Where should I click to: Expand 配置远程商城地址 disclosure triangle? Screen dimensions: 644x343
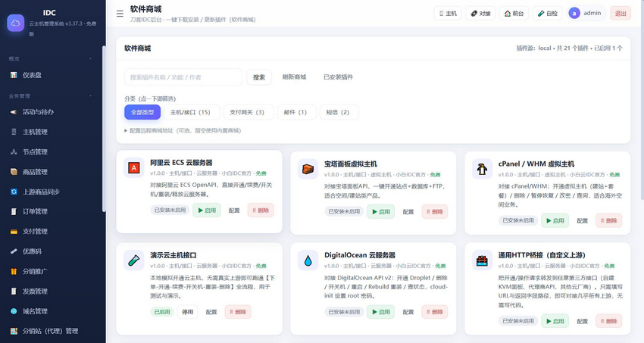click(x=126, y=130)
